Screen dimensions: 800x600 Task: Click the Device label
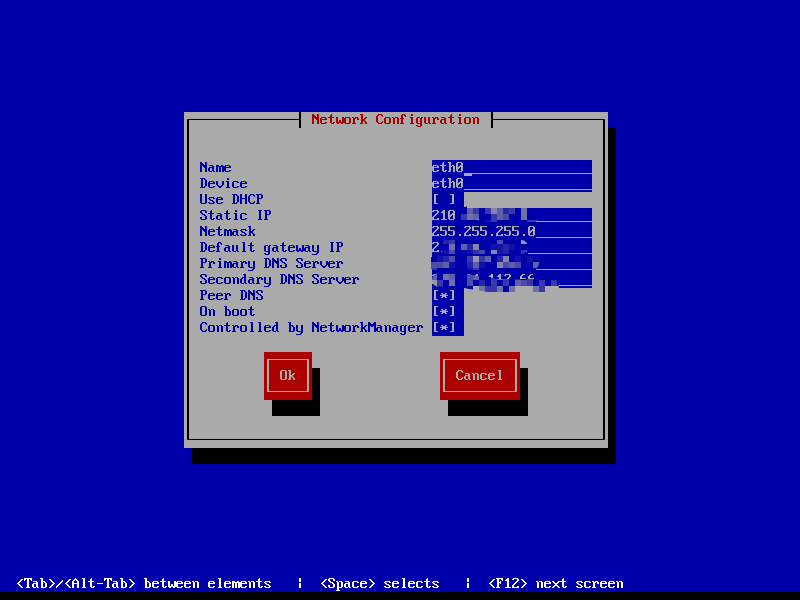pyautogui.click(x=223, y=183)
